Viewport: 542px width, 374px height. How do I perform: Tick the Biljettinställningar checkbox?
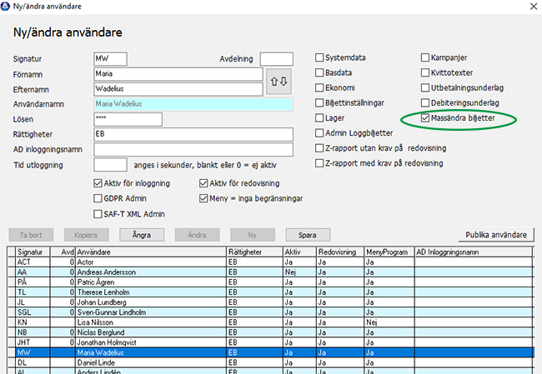pyautogui.click(x=319, y=103)
